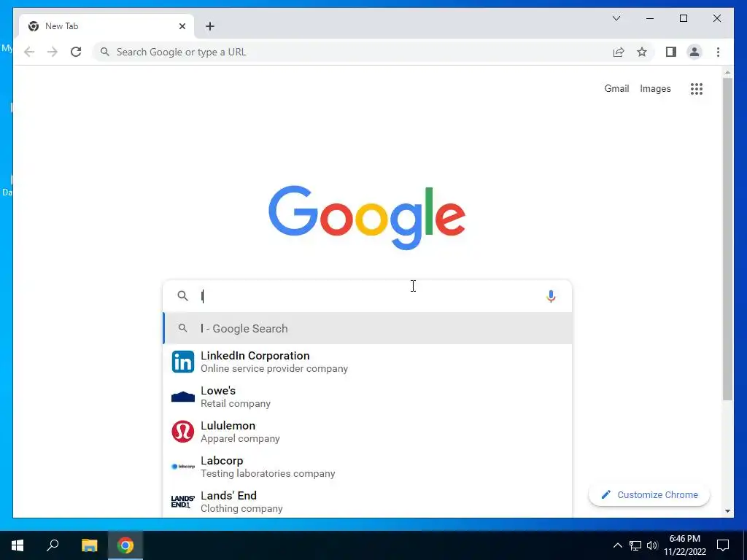The height and width of the screenshot is (560, 747).
Task: Click the Labcorp logo icon
Action: [x=183, y=467]
